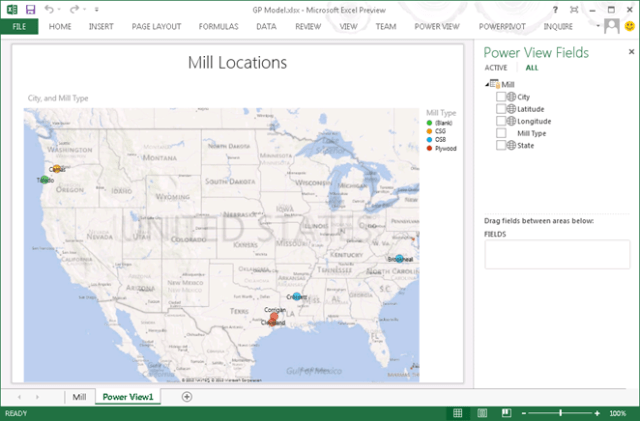Click the (Blank) legend entry
Screen dimensions: 640x421
click(x=439, y=123)
